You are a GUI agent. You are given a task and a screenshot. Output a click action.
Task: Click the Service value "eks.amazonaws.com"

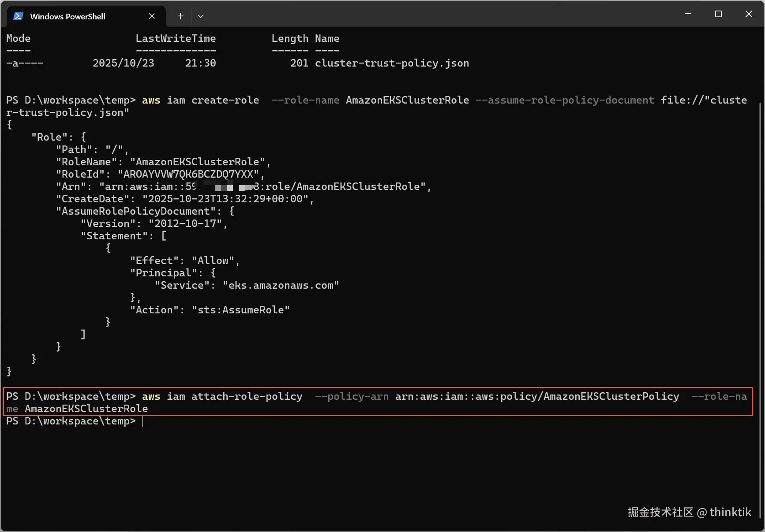point(281,285)
